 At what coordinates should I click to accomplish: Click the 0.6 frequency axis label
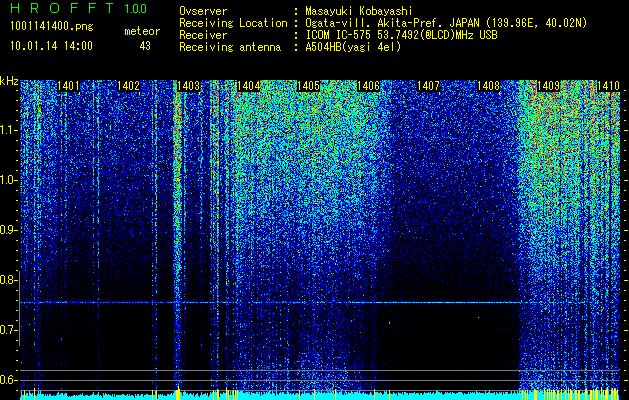[x=7, y=380]
